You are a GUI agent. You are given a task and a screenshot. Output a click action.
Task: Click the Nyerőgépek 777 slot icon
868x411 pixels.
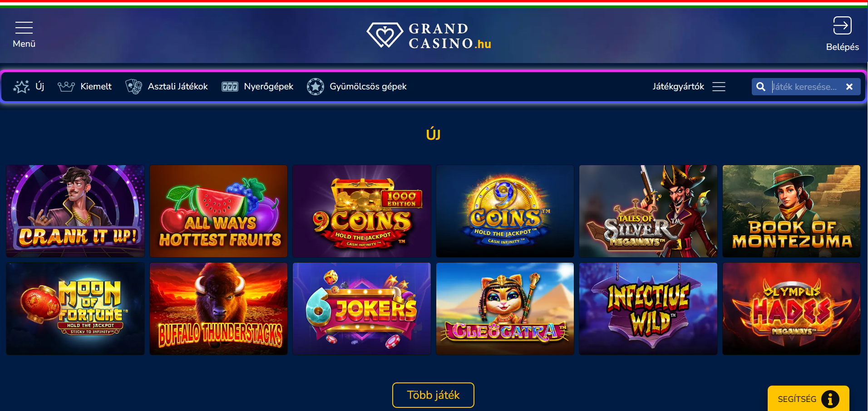(230, 87)
